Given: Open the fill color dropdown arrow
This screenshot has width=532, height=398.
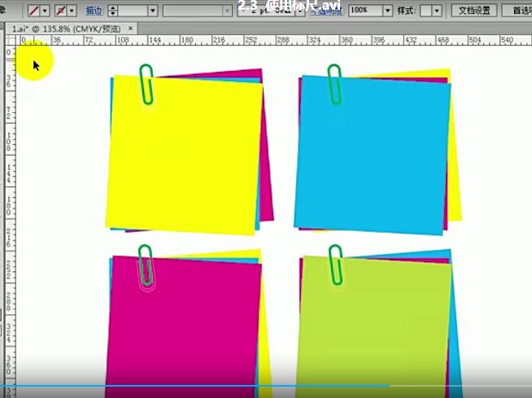Looking at the screenshot, I should [44, 11].
